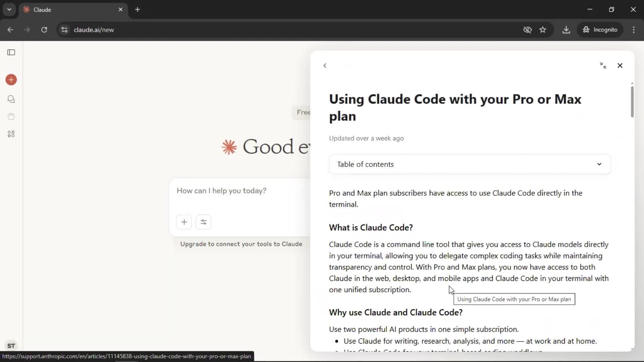Start a new chat with the orange plus icon
This screenshot has width=644, height=362.
click(x=11, y=80)
